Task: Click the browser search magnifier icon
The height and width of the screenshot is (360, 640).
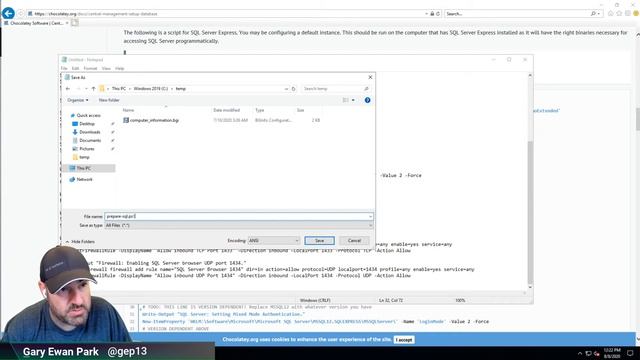Action: tap(593, 13)
